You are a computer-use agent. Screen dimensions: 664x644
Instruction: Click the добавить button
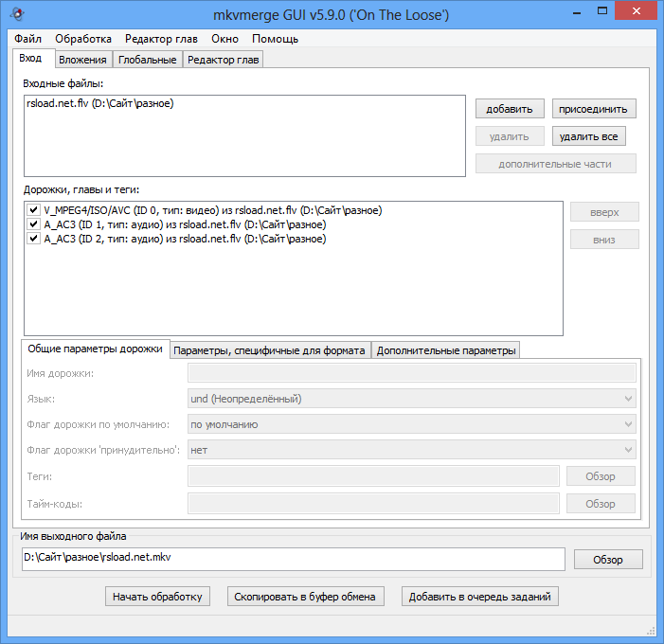510,109
